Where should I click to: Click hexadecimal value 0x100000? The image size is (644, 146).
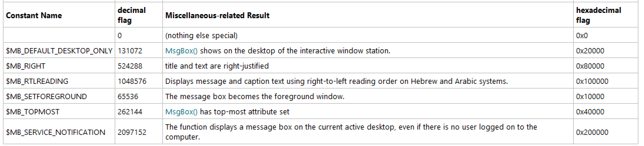592,81
